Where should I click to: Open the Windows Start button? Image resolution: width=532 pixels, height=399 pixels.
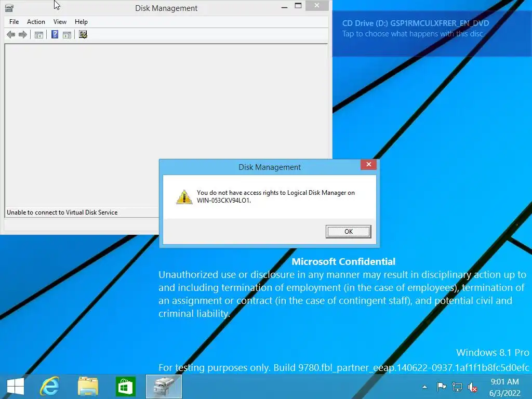pos(16,387)
